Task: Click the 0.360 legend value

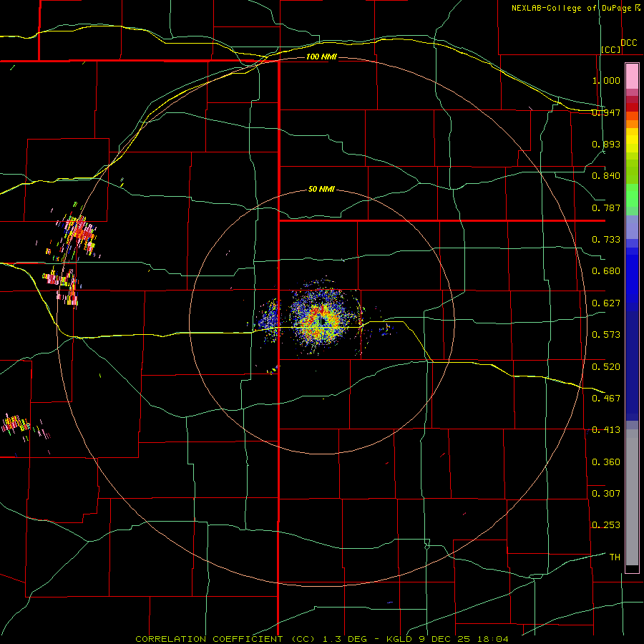Action: point(606,462)
